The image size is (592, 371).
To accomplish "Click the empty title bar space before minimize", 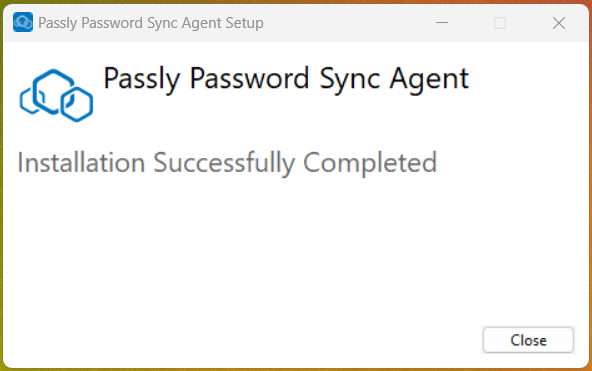I will pyautogui.click(x=344, y=23).
